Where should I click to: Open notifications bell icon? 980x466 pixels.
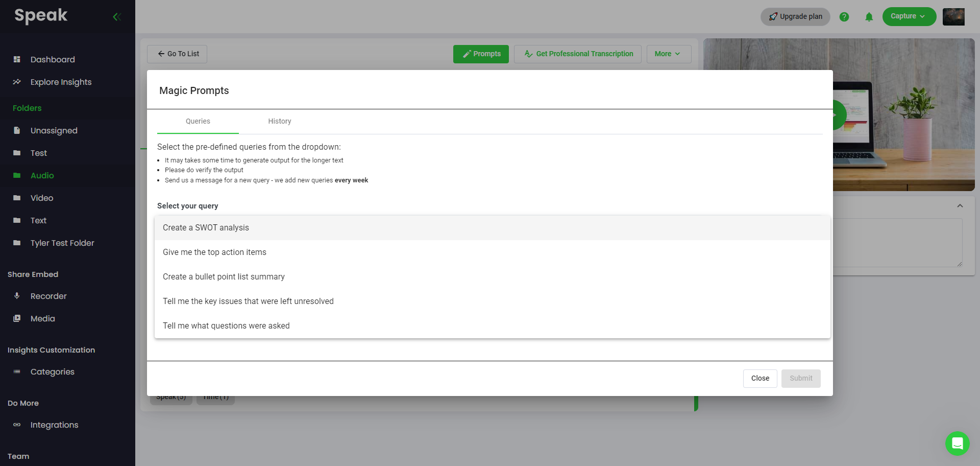(x=869, y=17)
